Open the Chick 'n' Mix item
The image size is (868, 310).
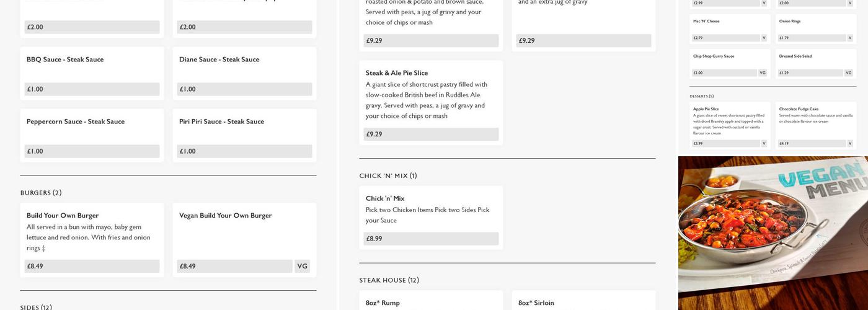coord(385,198)
